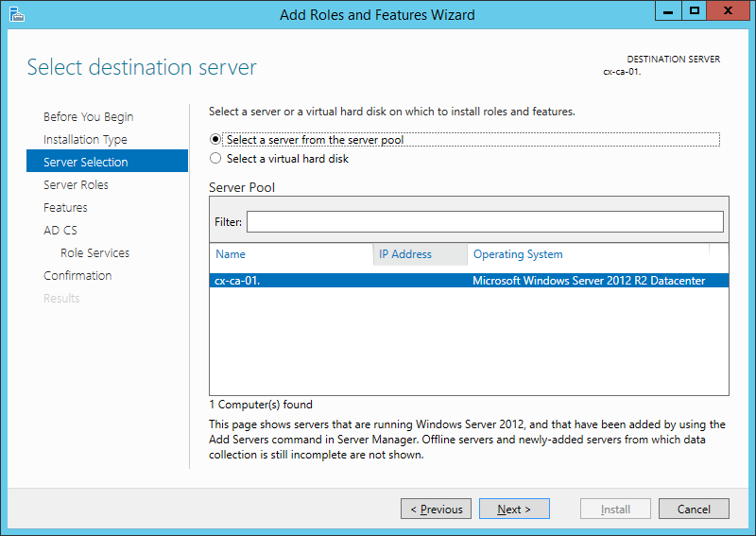Cancel the Add Roles wizard
This screenshot has width=756, height=536.
693,510
